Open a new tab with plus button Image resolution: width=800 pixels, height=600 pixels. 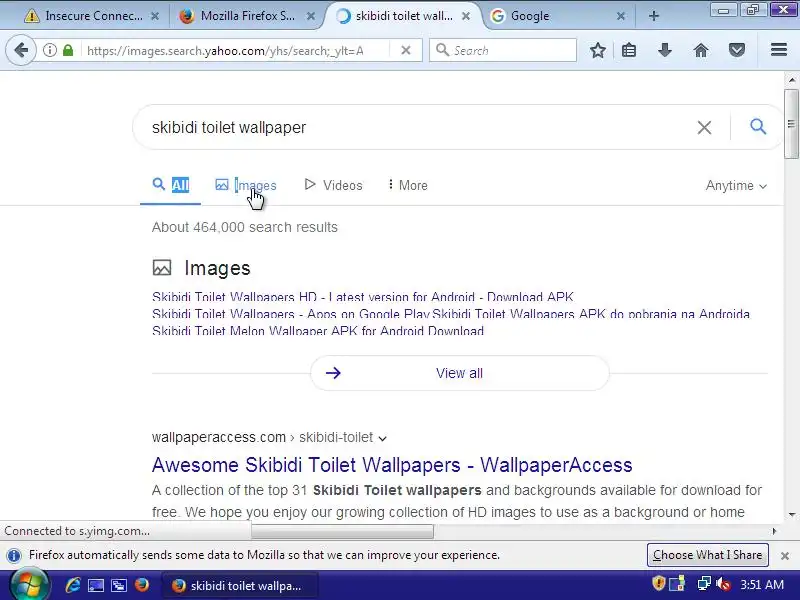[654, 16]
